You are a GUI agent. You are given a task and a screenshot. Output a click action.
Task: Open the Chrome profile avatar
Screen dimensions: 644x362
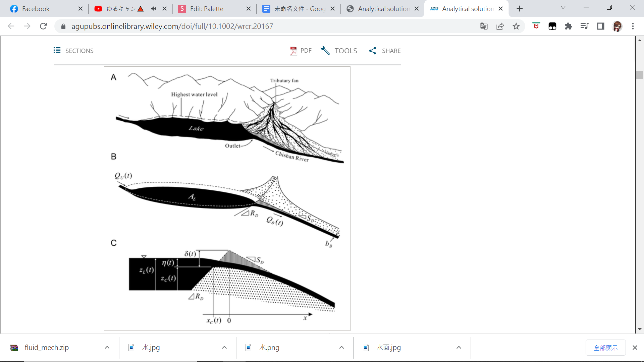click(617, 26)
